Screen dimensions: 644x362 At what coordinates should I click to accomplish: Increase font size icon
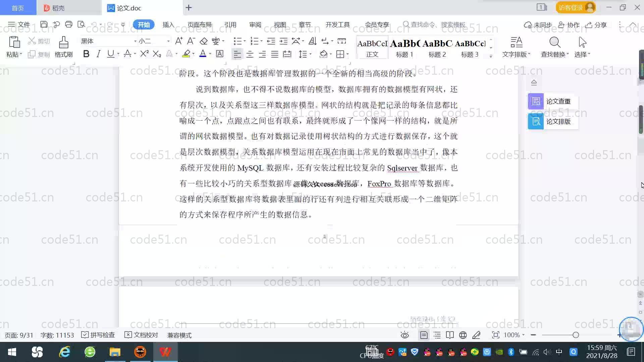pos(179,41)
